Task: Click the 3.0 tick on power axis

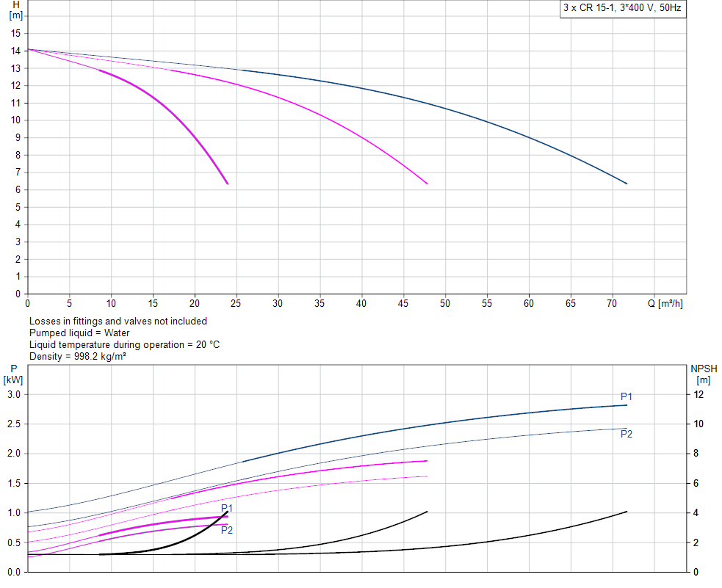Action: (x=14, y=394)
